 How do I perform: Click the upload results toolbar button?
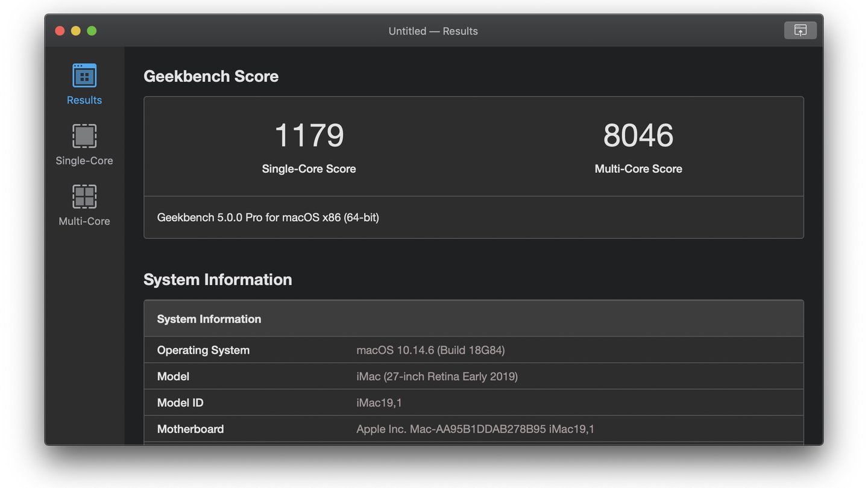coord(800,30)
